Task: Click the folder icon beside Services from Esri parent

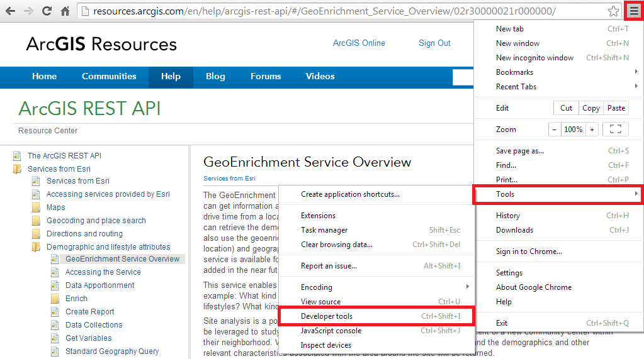Action: click(17, 169)
